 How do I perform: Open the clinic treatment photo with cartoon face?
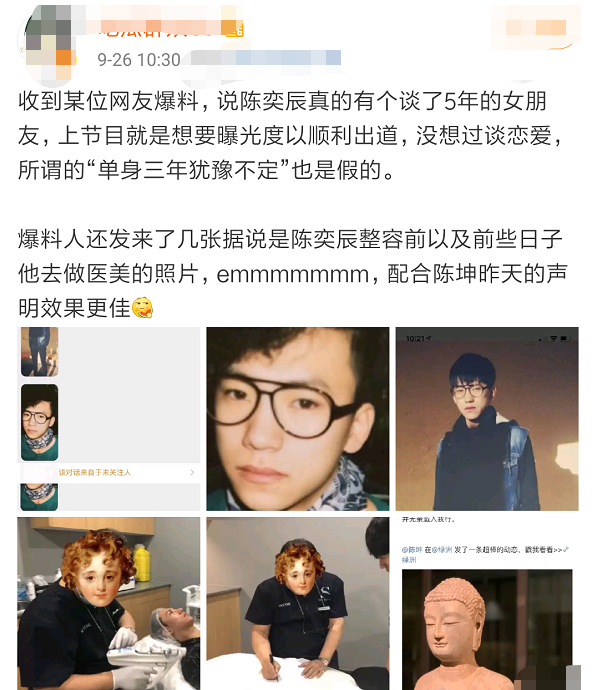tap(109, 603)
